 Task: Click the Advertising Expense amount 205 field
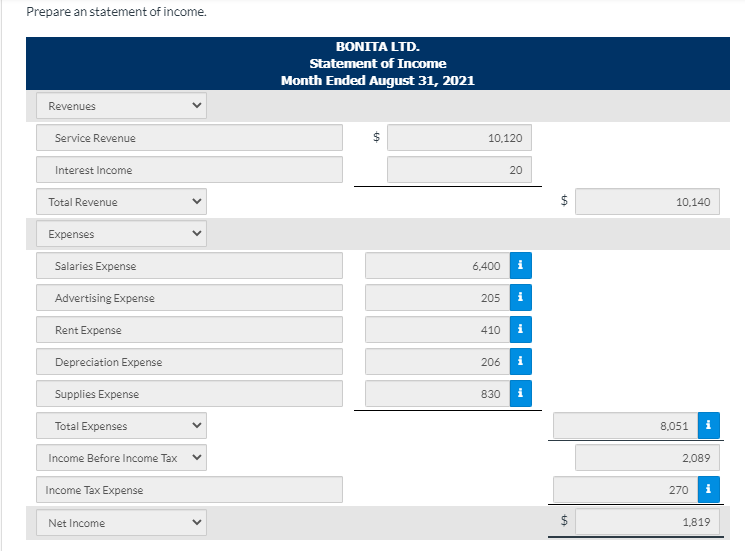pyautogui.click(x=438, y=297)
